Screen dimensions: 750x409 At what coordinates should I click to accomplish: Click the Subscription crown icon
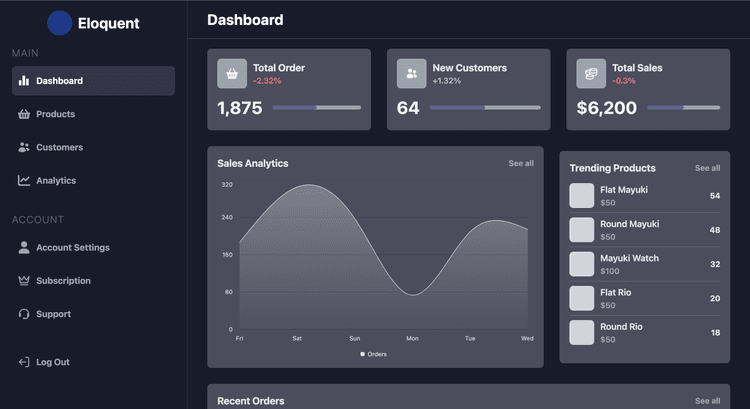[x=24, y=281]
